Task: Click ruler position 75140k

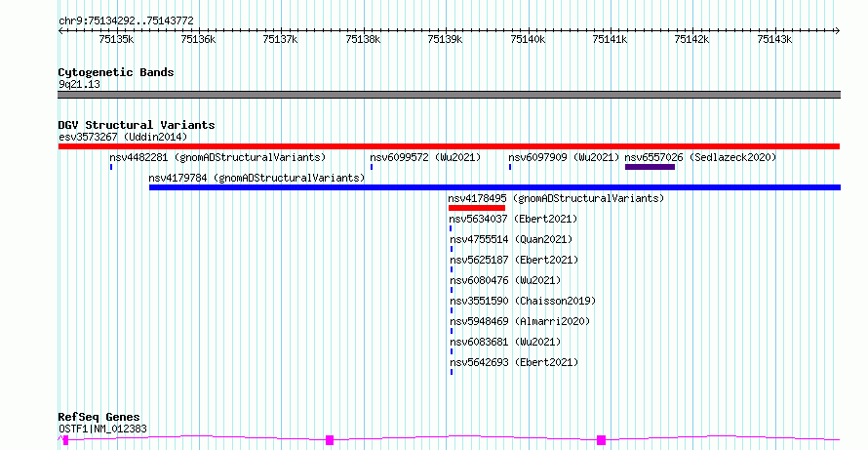Action: [528, 39]
